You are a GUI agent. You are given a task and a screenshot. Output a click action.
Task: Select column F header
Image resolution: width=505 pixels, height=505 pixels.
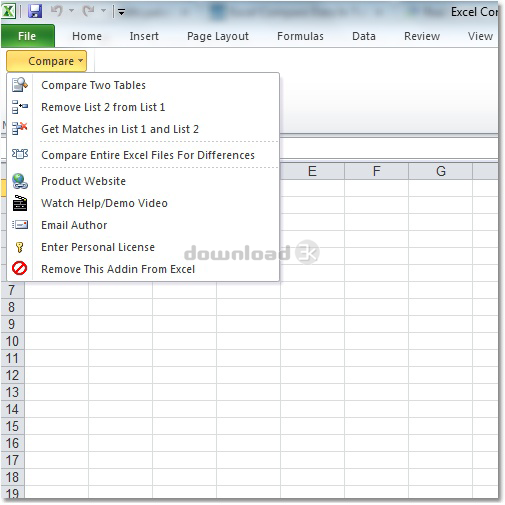(x=376, y=171)
